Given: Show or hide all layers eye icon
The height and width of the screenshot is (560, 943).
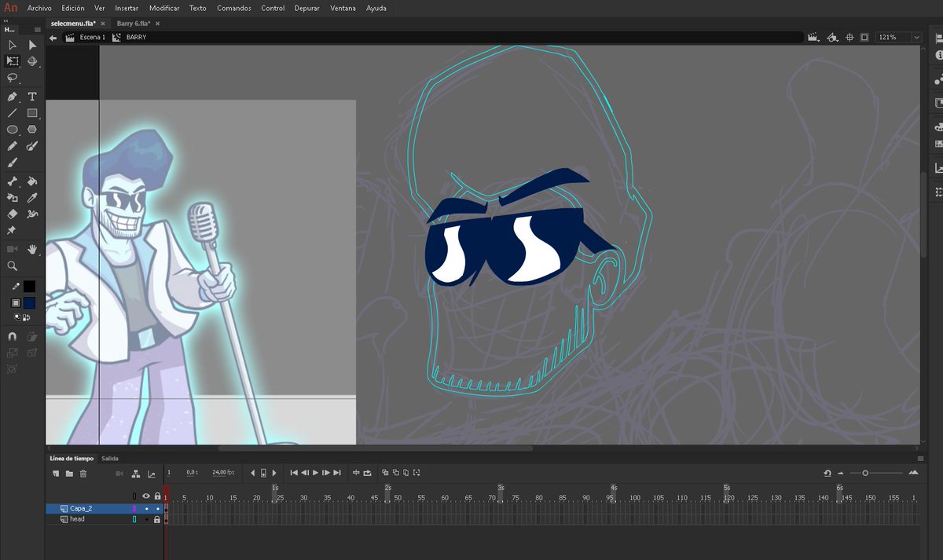Looking at the screenshot, I should point(146,496).
